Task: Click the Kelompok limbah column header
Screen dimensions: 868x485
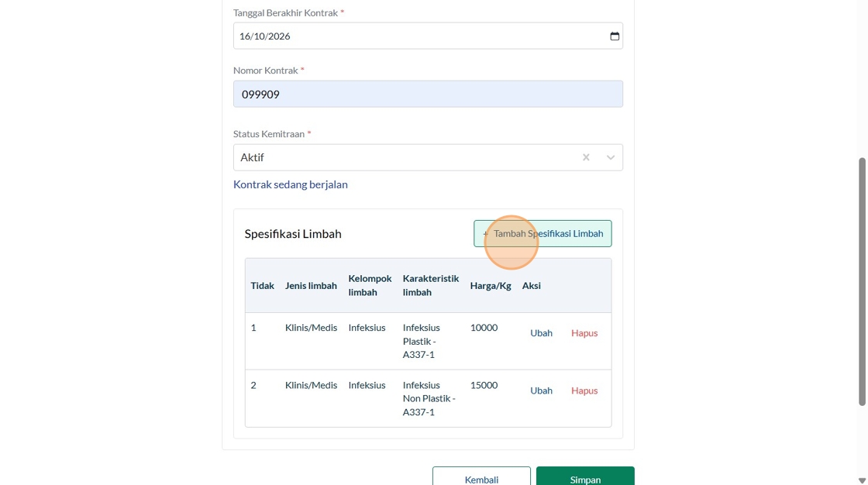Action: tap(370, 285)
